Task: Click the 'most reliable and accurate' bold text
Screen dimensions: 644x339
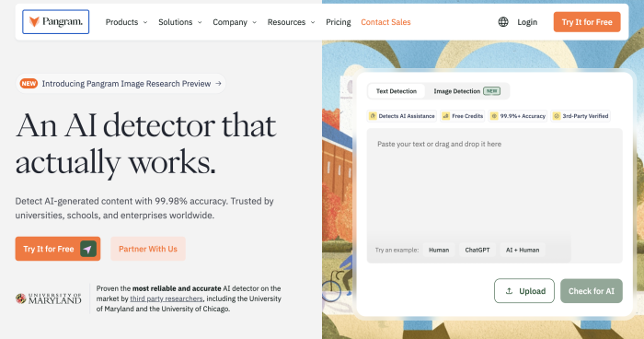Action: click(177, 288)
